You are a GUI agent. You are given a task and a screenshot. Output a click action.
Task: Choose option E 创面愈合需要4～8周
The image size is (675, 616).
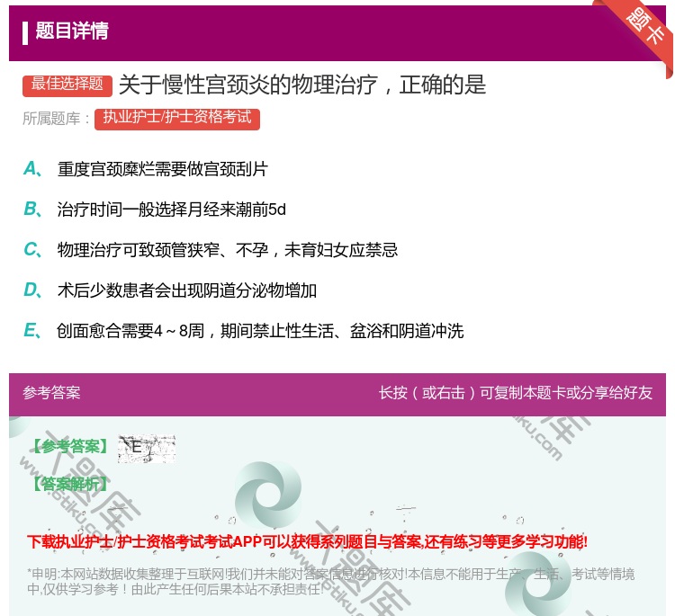[243, 331]
